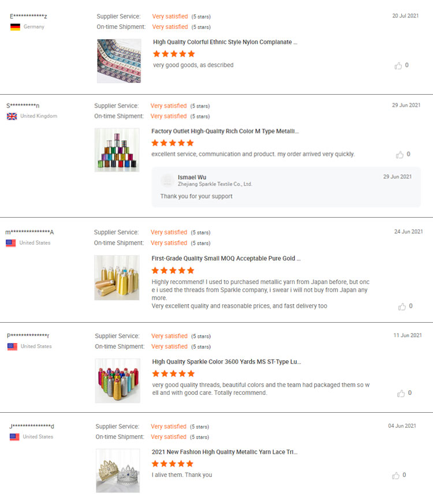Open "High Quality Sparkle Color 3600 Yards" link

click(226, 362)
